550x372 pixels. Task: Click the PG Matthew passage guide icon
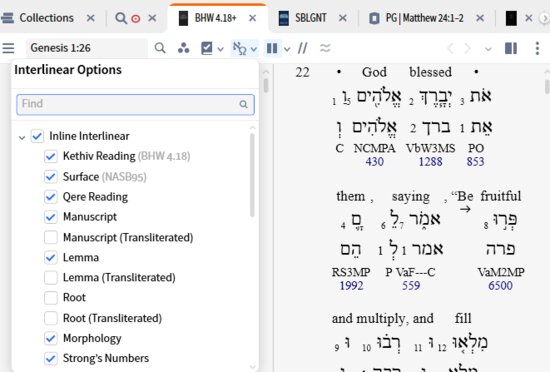tap(374, 18)
